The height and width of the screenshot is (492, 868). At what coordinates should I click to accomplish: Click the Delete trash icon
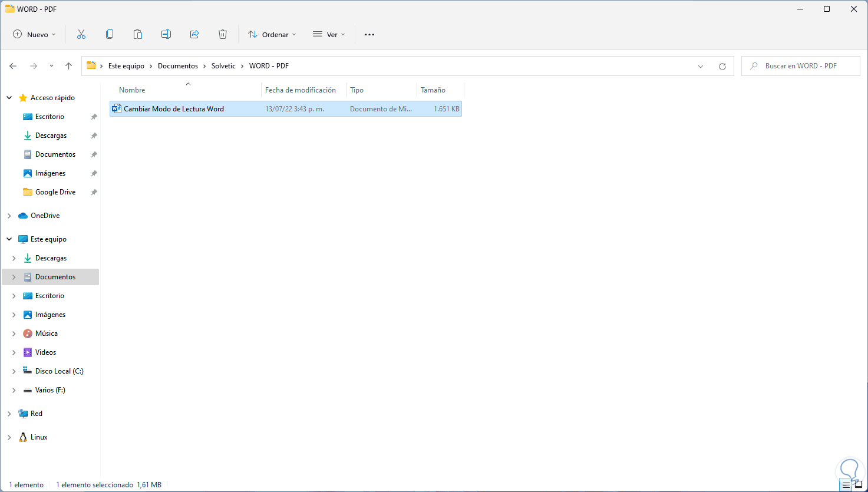coord(223,35)
